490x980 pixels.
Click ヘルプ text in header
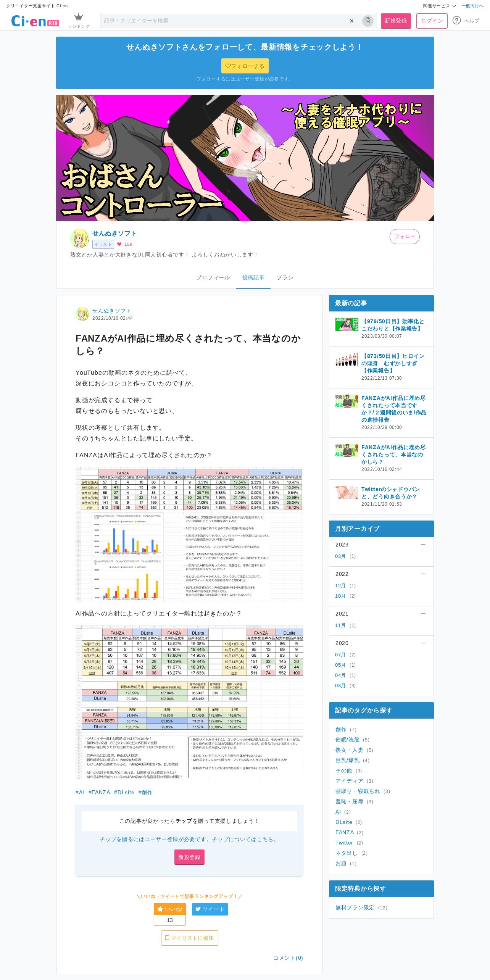pyautogui.click(x=472, y=21)
